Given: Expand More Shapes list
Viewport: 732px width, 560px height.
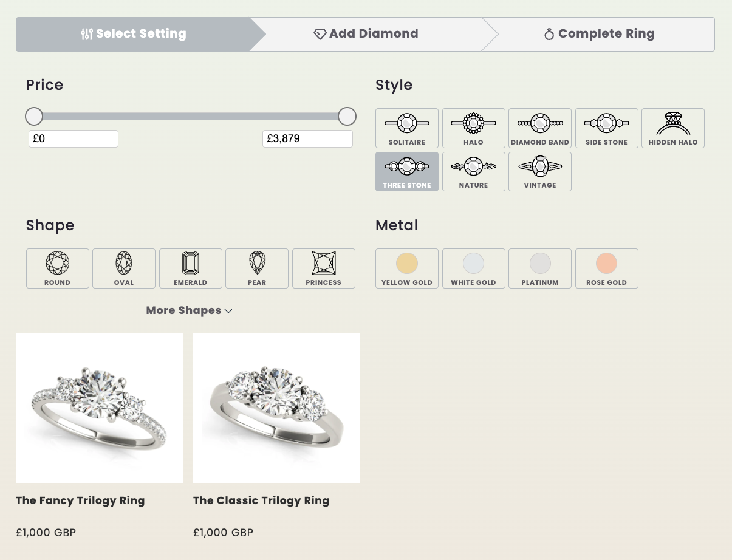Looking at the screenshot, I should point(190,310).
